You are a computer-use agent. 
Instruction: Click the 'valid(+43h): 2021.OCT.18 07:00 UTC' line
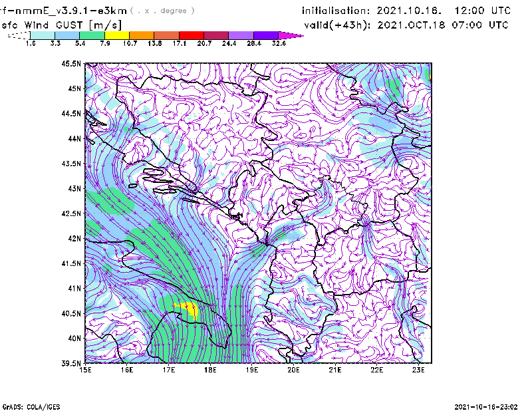click(406, 25)
